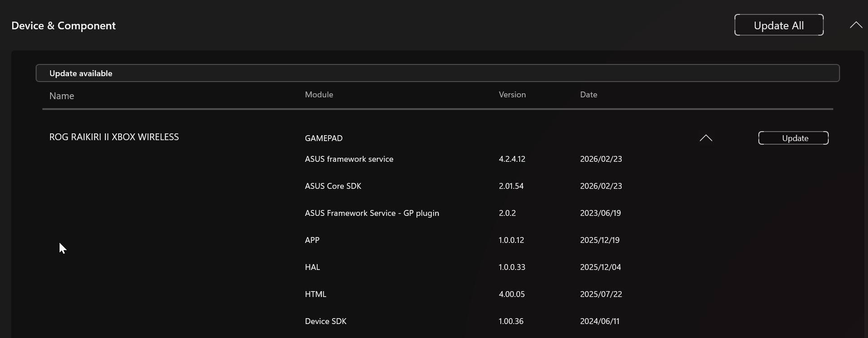This screenshot has width=868, height=338.
Task: Select ASUS Framework Service - GP plugin
Action: tap(372, 213)
